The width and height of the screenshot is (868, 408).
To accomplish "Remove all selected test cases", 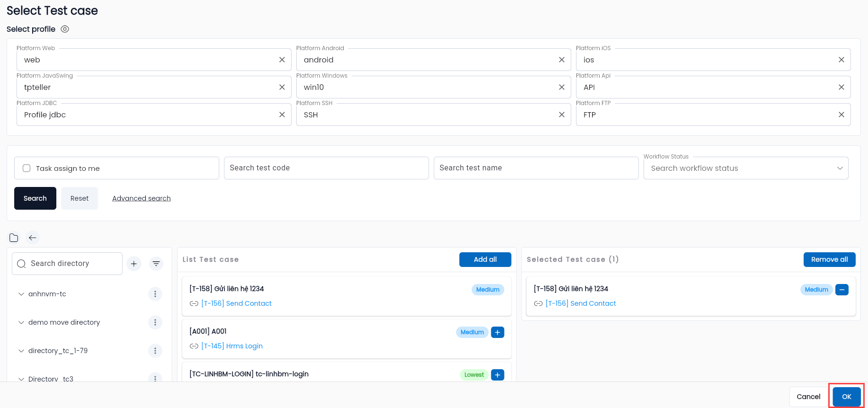I will (x=829, y=259).
